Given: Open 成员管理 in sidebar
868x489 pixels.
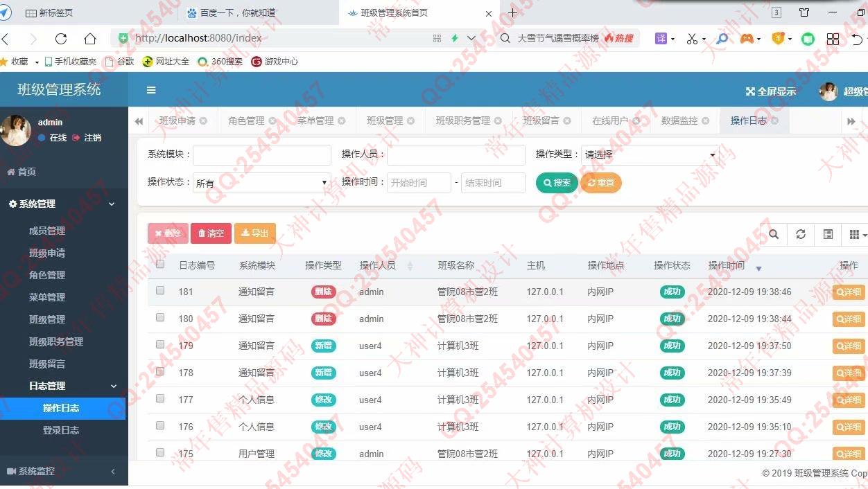Looking at the screenshot, I should (x=47, y=231).
